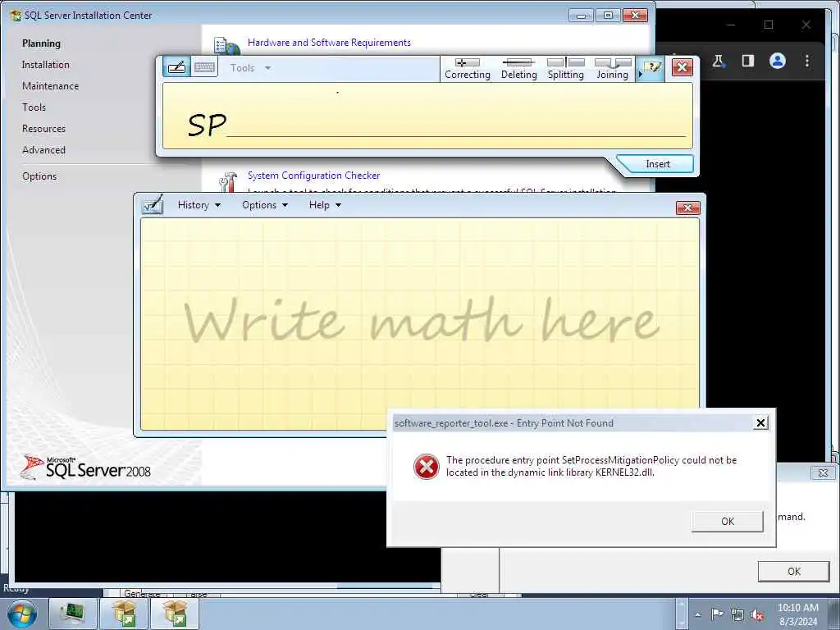Click the SQL Server Installation Center title icon

[16, 16]
